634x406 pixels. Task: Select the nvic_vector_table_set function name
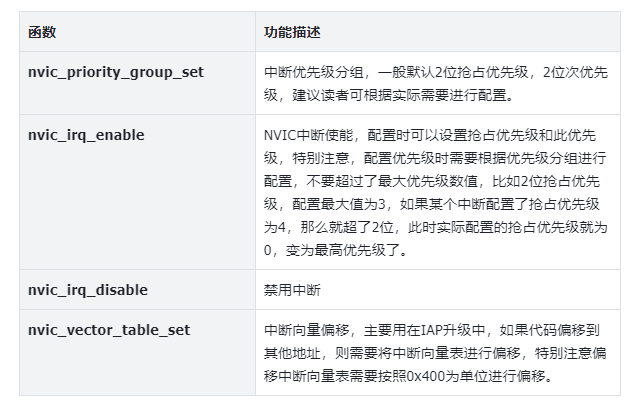point(109,330)
